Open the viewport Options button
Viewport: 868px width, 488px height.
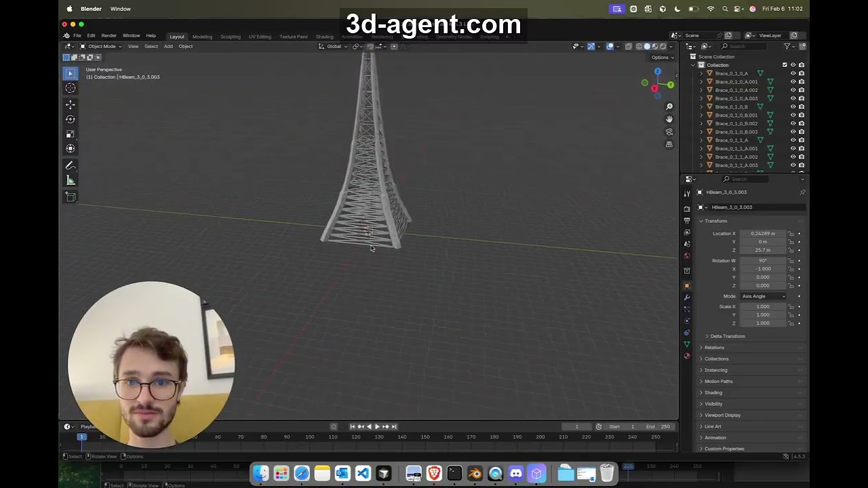click(x=662, y=58)
